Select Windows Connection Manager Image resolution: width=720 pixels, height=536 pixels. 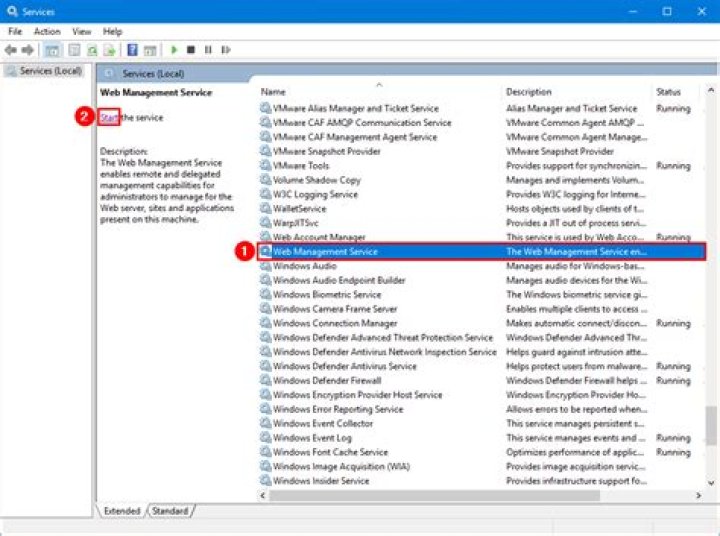click(x=335, y=323)
